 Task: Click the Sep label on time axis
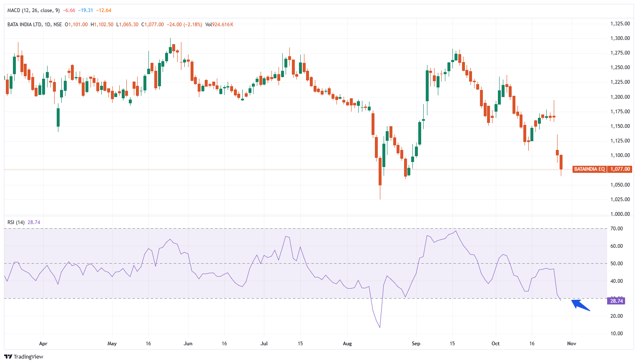(x=416, y=344)
